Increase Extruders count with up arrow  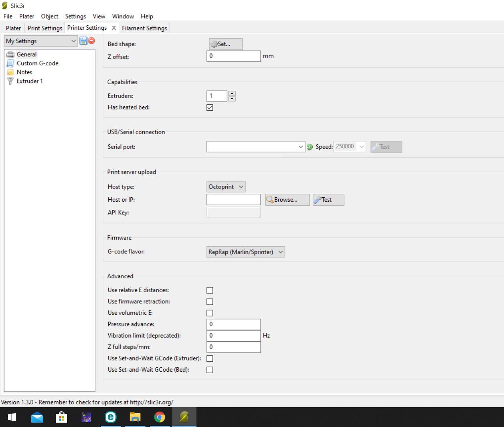pos(232,94)
